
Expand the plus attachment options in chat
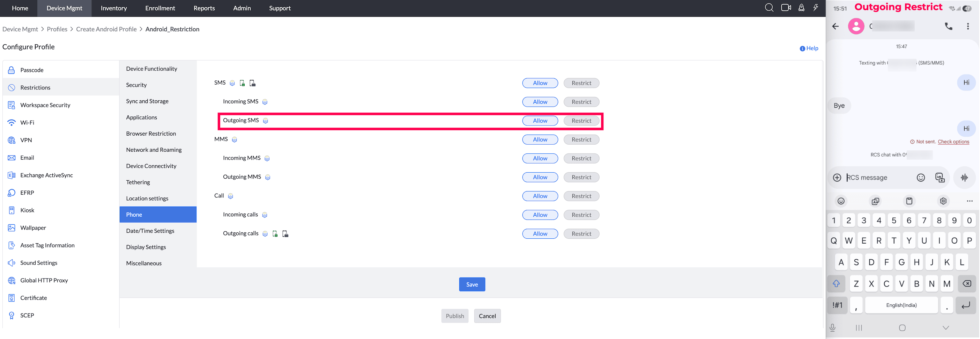pyautogui.click(x=837, y=178)
